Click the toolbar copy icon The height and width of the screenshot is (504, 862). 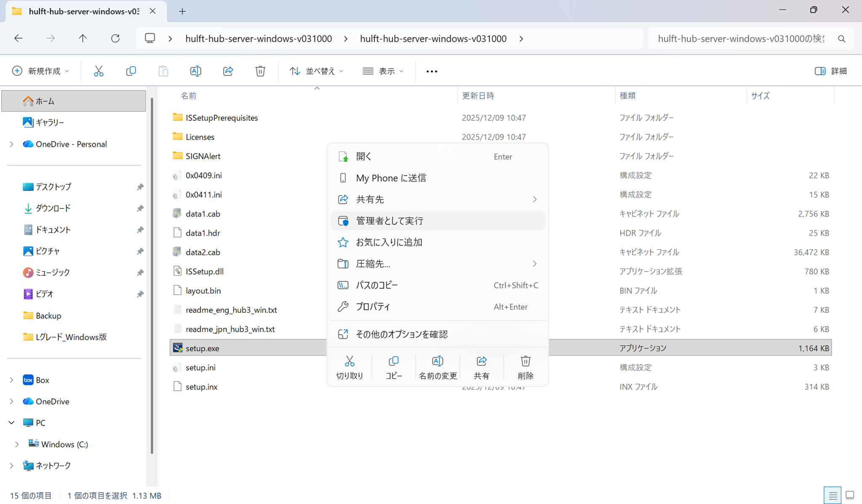131,71
